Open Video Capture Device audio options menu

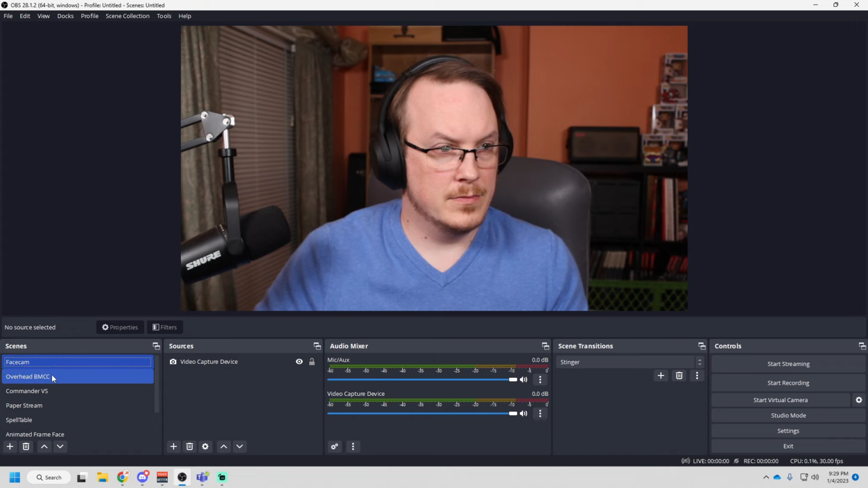(x=540, y=413)
